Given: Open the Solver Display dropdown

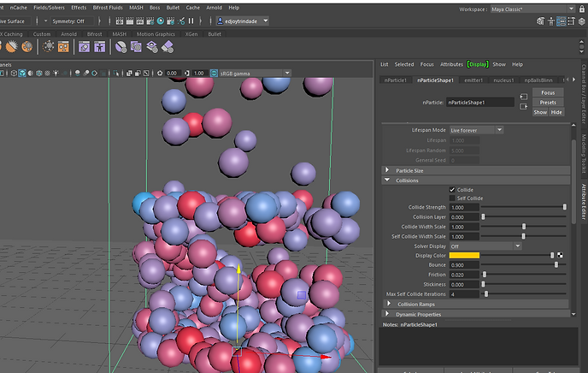Looking at the screenshot, I should [485, 246].
